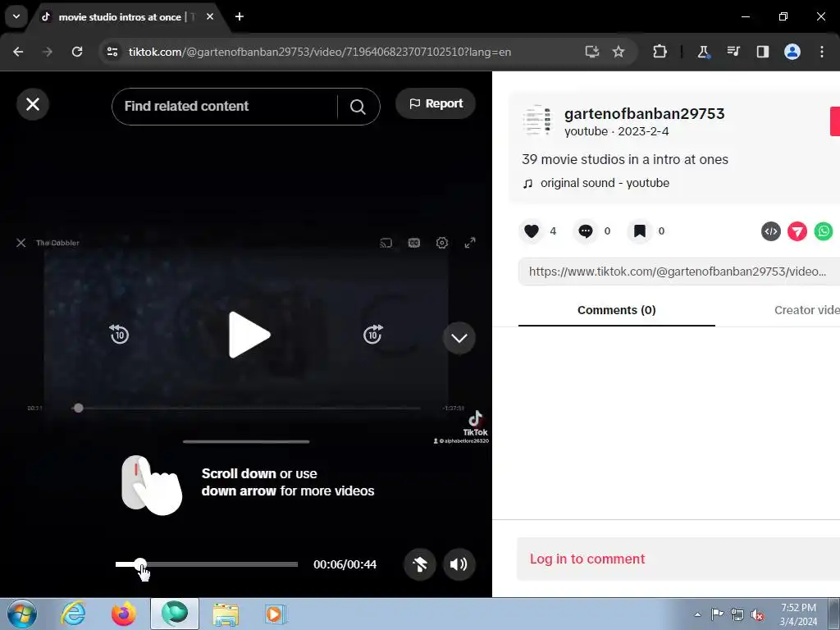The image size is (840, 630).
Task: Click Log in to comment
Action: (x=587, y=559)
